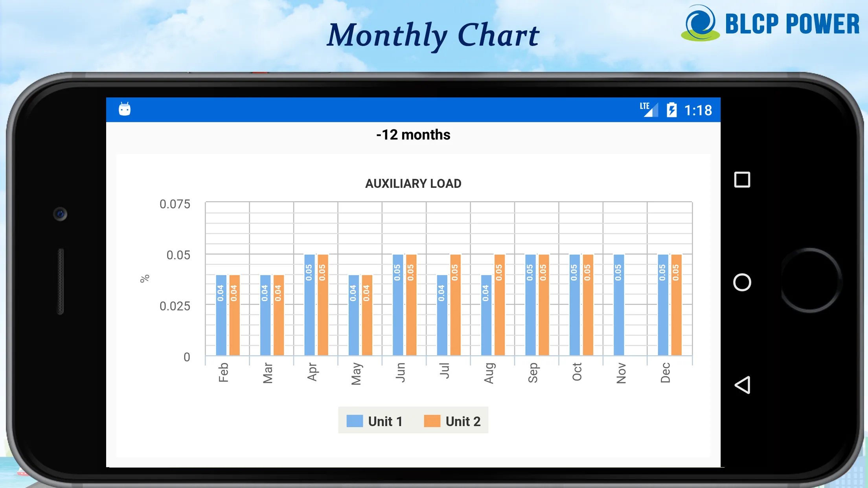Click the Nov axis label

[x=621, y=373]
